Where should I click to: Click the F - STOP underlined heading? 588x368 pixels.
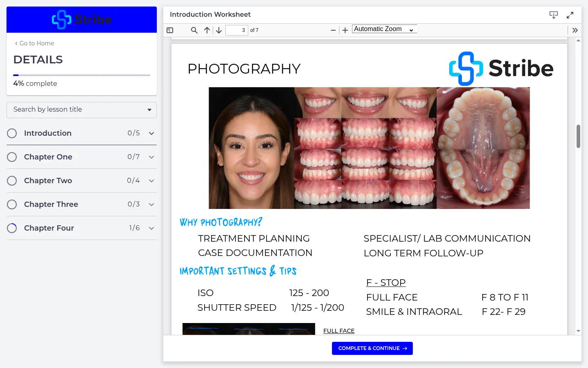point(386,283)
